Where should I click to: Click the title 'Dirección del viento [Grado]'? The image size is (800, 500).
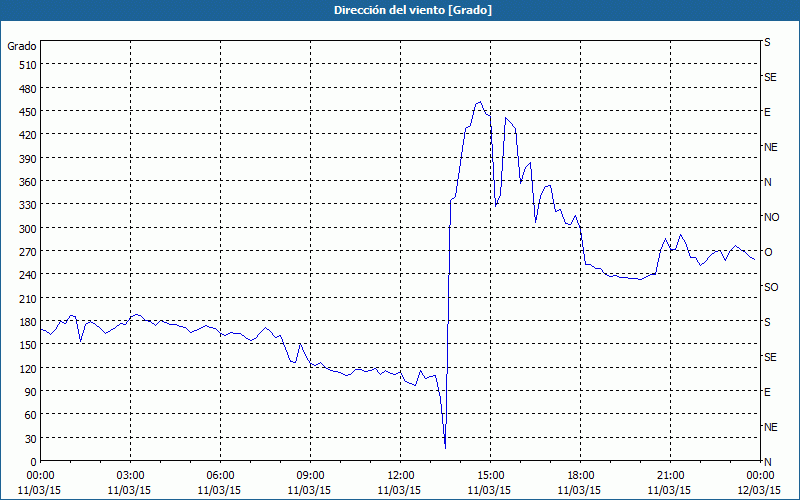click(413, 10)
